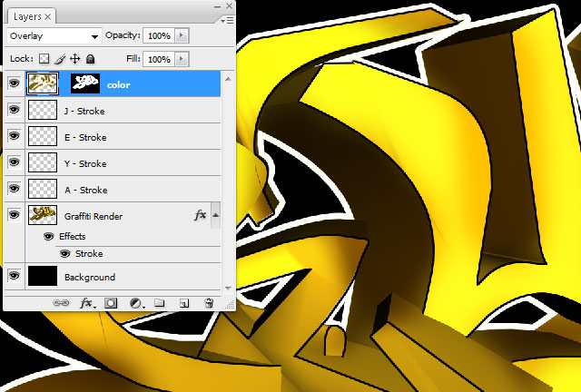The height and width of the screenshot is (392, 581).
Task: Close the Layers panel window
Action: point(230,6)
